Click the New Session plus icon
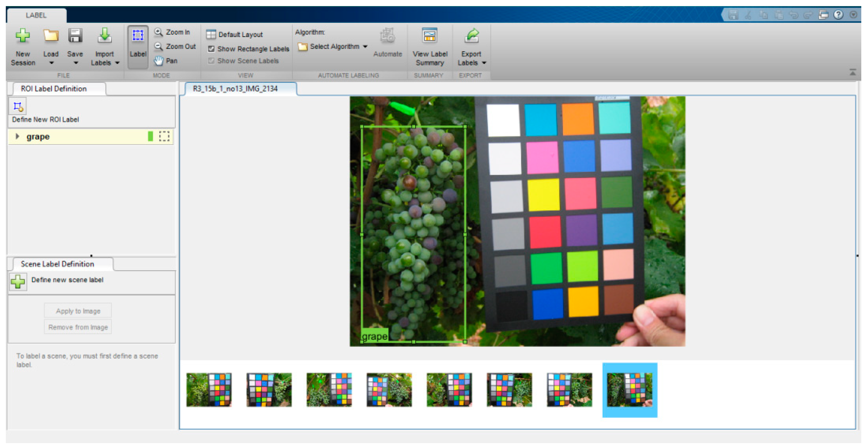Image resolution: width=868 pixels, height=448 pixels. [x=23, y=36]
